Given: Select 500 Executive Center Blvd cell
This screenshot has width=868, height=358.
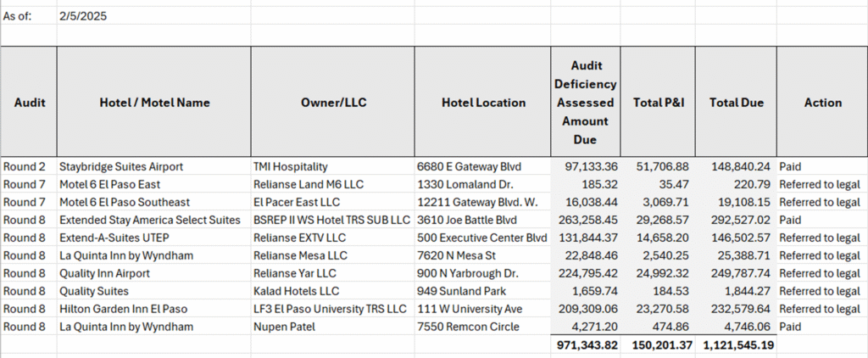Looking at the screenshot, I should (x=482, y=238).
